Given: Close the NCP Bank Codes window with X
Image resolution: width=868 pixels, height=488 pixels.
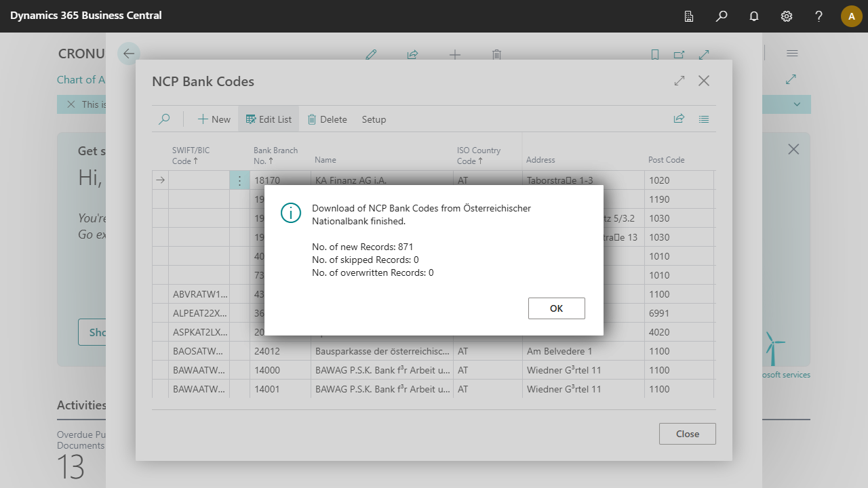Looking at the screenshot, I should coord(704,81).
